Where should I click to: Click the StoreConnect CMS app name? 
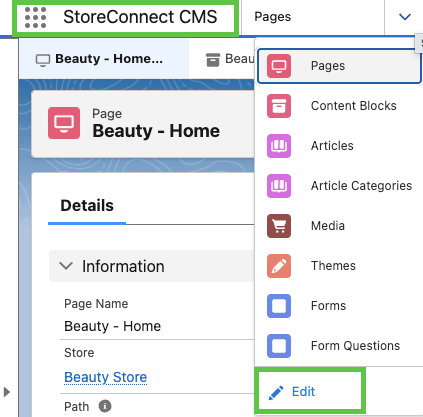pyautogui.click(x=140, y=17)
